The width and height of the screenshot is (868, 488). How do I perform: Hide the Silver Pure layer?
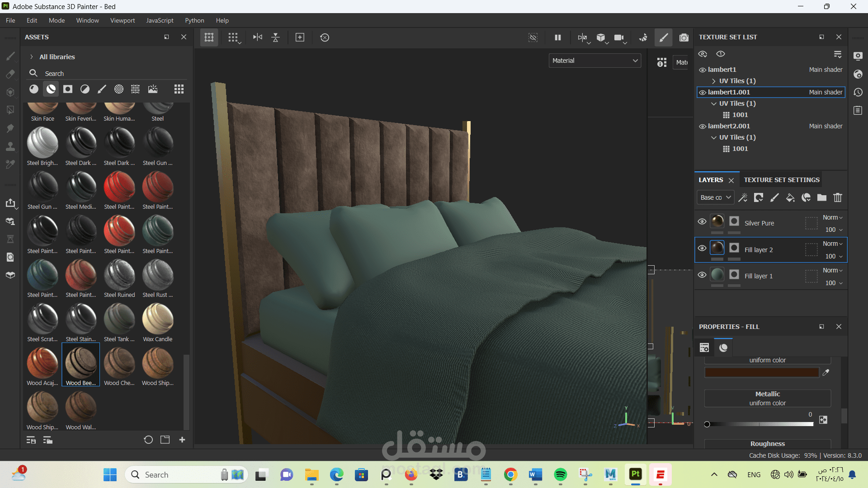(x=702, y=221)
